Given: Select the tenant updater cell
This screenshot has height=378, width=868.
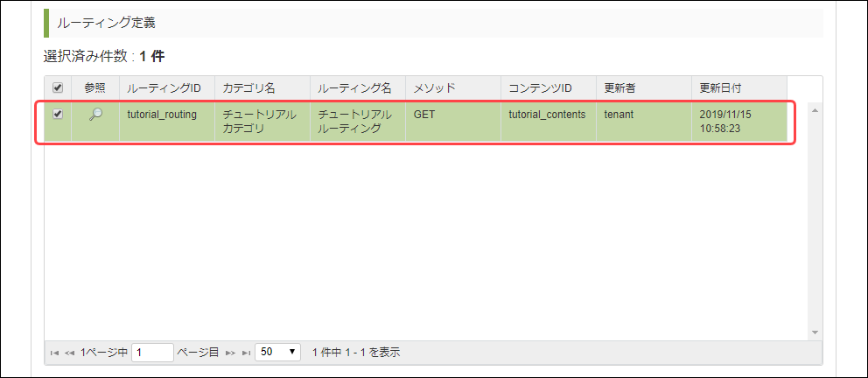Looking at the screenshot, I should click(644, 122).
